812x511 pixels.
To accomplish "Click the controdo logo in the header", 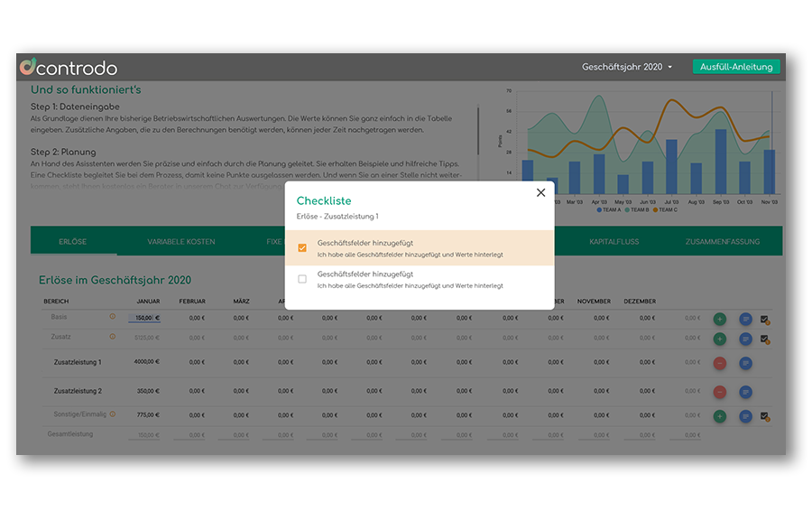I will coord(69,68).
